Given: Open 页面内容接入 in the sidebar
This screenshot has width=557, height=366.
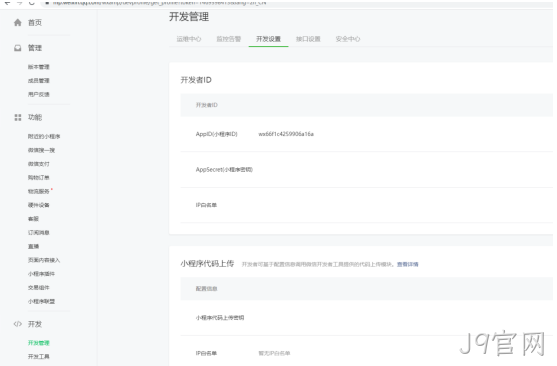Looking at the screenshot, I should pos(44,260).
